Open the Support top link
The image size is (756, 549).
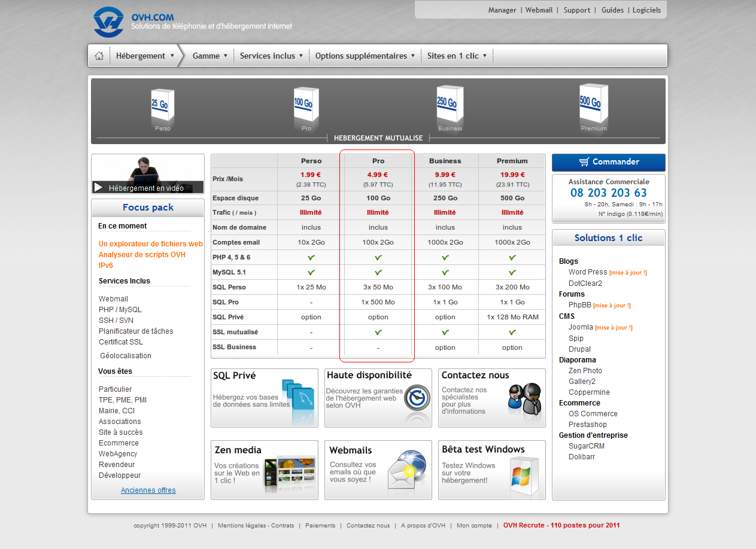click(x=577, y=10)
